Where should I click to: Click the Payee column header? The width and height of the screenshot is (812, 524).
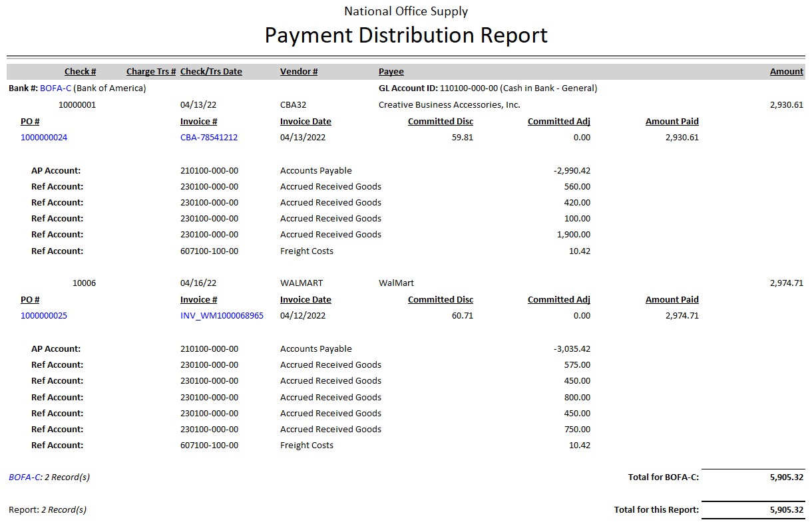pos(391,72)
